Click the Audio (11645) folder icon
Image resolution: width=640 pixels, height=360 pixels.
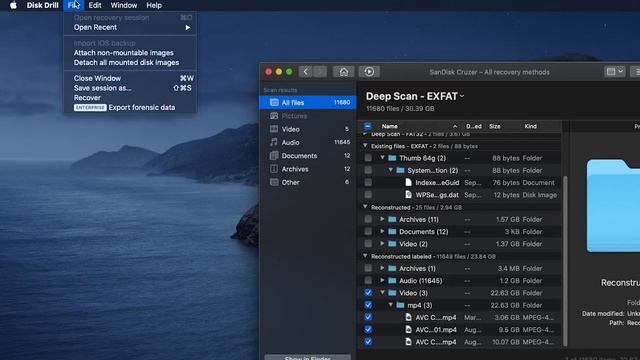392,280
